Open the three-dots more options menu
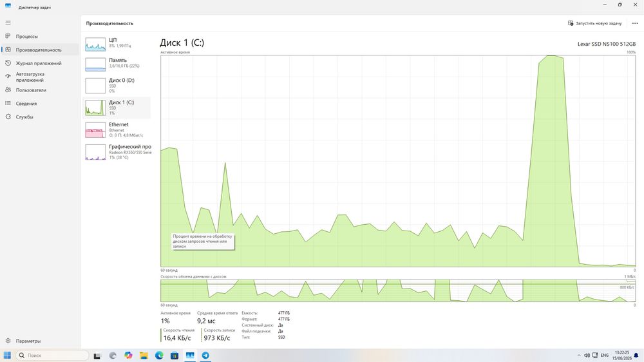 635,23
